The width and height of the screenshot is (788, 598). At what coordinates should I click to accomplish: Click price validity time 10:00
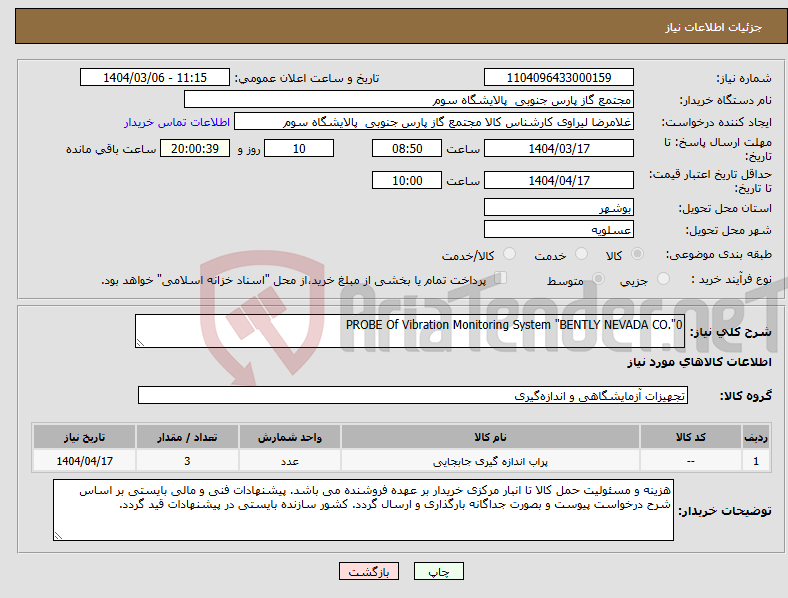tap(407, 180)
